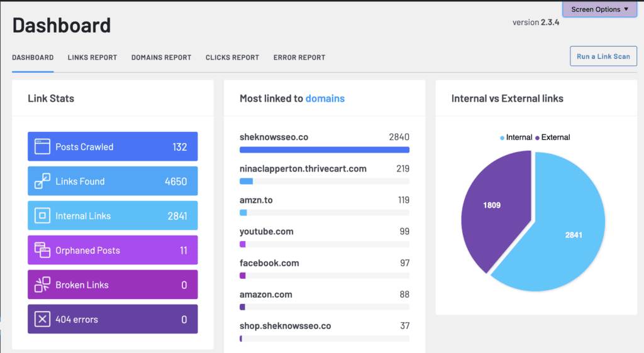
Task: Click the amazon.com domain name
Action: click(266, 295)
